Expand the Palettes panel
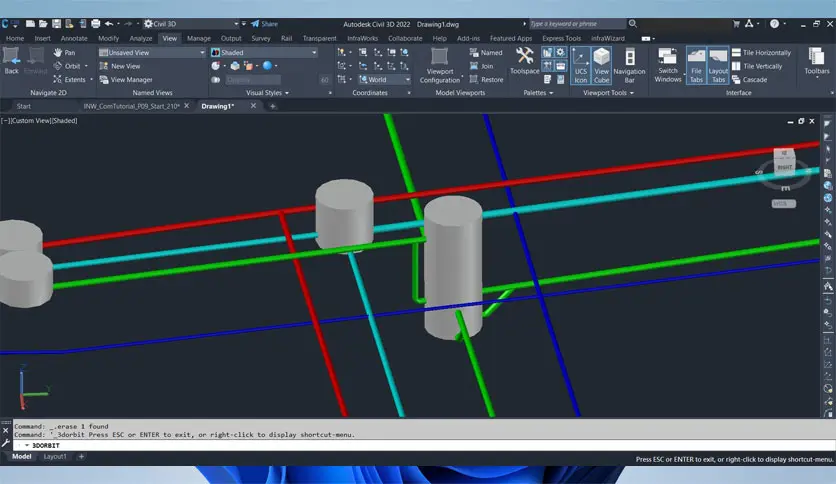Viewport: 836px width, 484px height. pyautogui.click(x=538, y=93)
